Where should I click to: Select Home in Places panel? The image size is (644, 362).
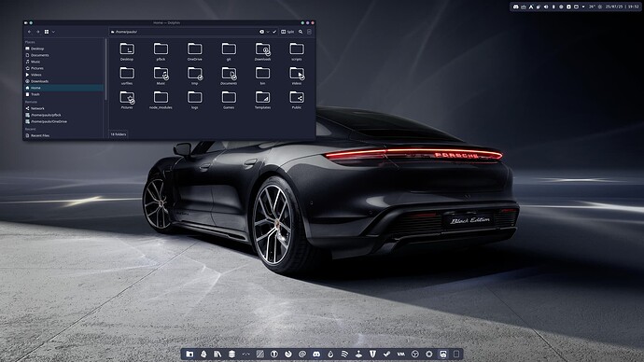click(63, 88)
